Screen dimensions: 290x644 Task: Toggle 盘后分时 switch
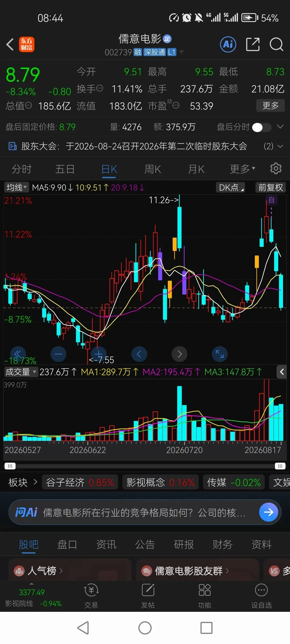tap(262, 127)
